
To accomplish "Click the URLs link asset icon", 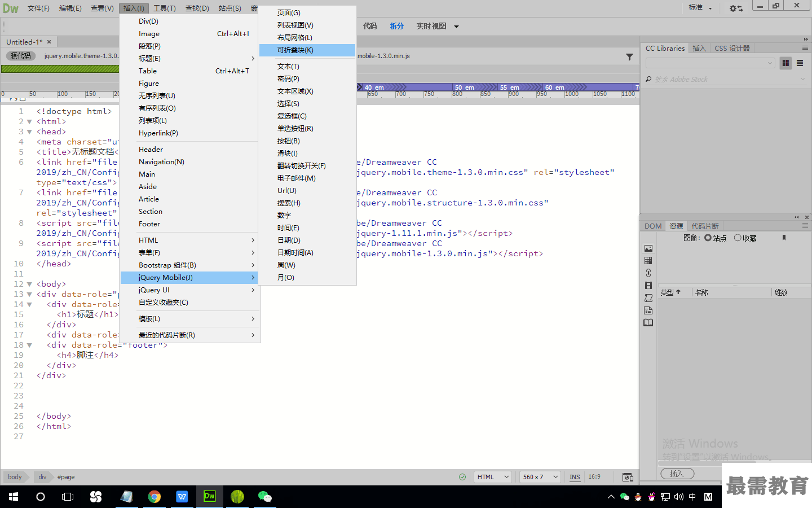I will point(648,273).
